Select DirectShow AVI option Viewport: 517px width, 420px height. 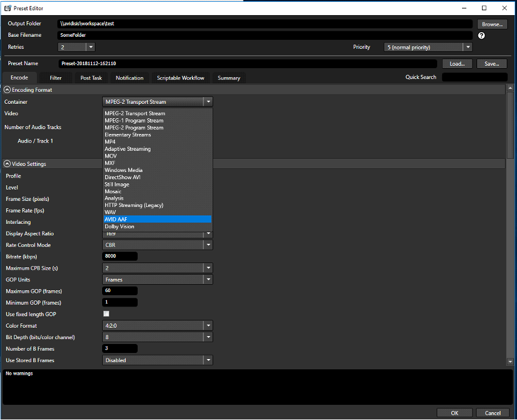pyautogui.click(x=158, y=177)
